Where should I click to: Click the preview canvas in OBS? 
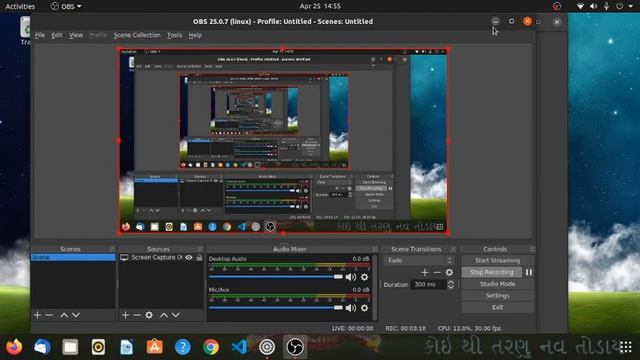click(x=283, y=141)
